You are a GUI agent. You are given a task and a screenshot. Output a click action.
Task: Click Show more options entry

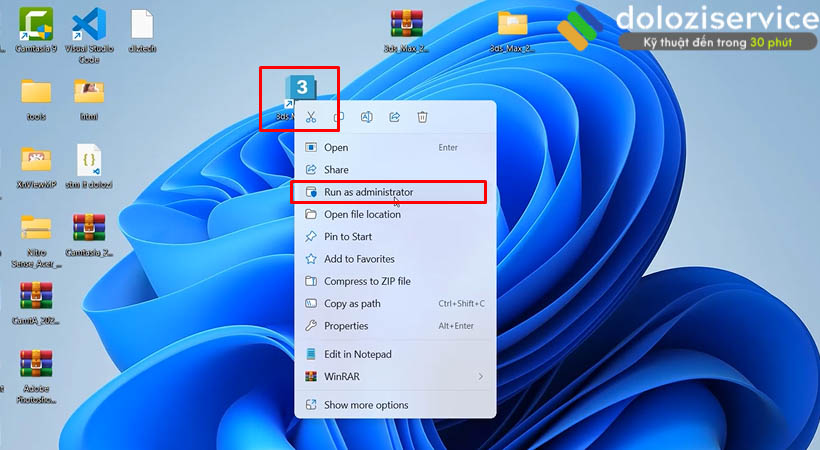point(366,405)
